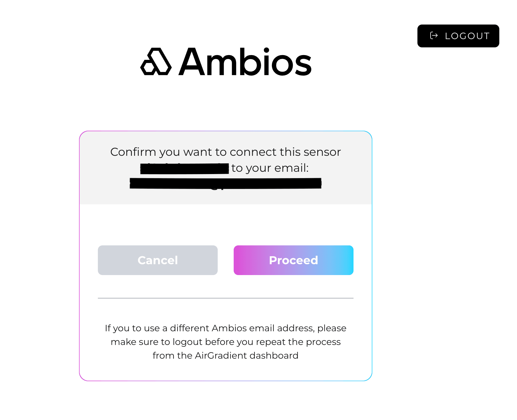Select the redacted sensor ID

185,168
